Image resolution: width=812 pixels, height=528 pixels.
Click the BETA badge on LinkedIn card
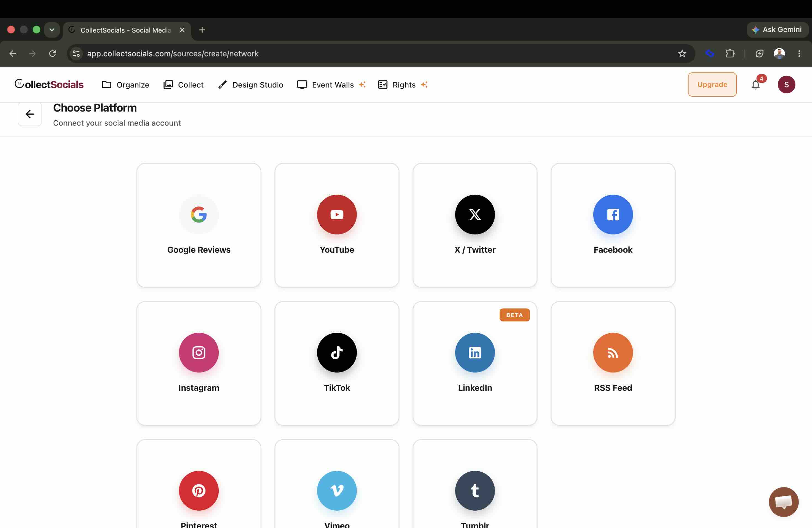(515, 315)
